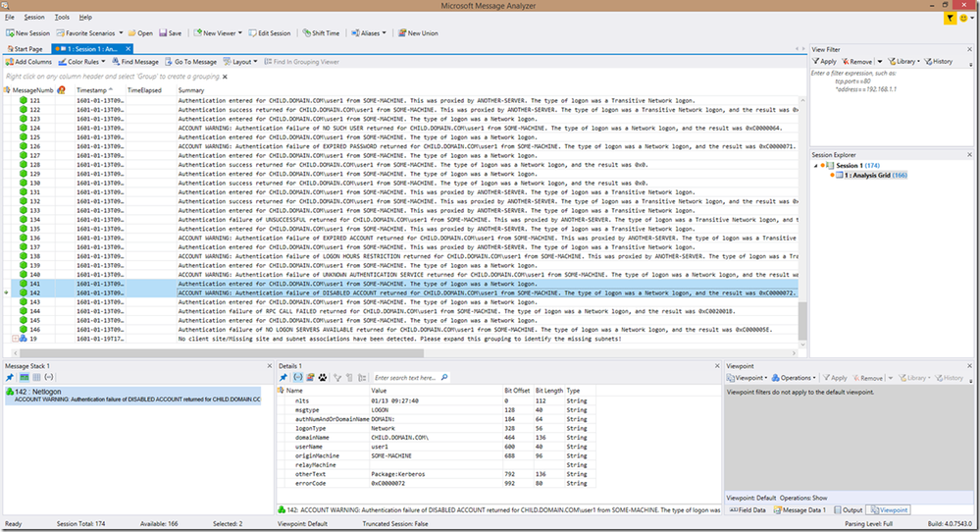Click the vertical scrollbar thumb of the grid
The height and width of the screenshot is (532, 980).
point(802,321)
